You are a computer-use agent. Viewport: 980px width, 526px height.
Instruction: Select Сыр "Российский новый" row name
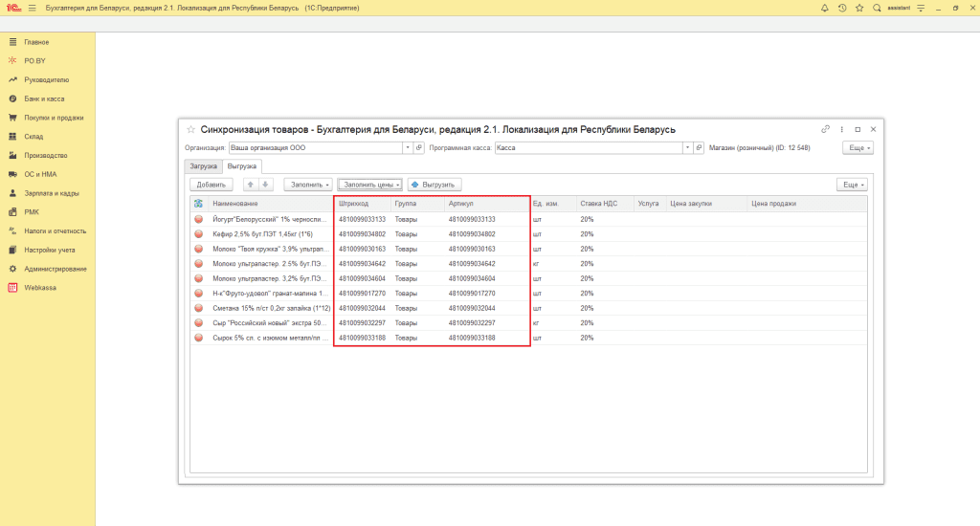269,323
